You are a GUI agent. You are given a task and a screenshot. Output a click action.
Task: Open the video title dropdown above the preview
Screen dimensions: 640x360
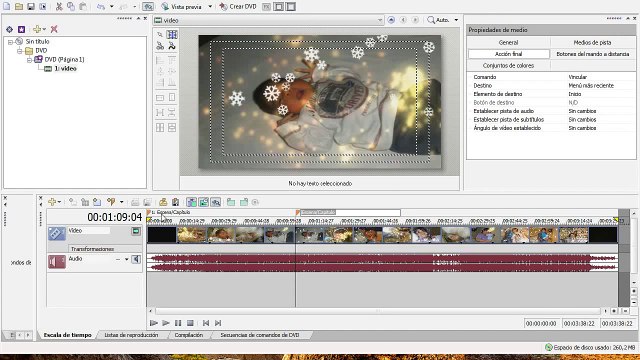click(x=380, y=20)
